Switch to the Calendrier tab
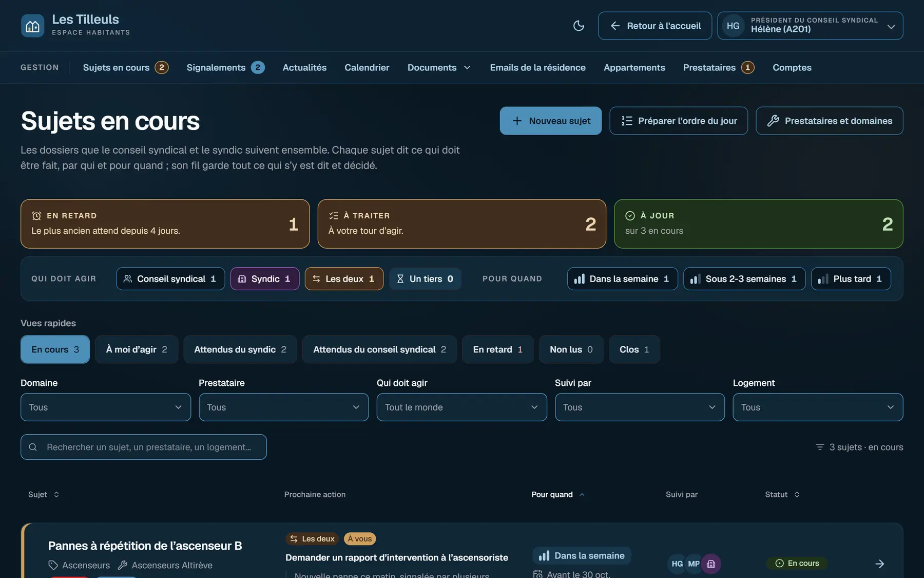The image size is (924, 578). click(367, 68)
